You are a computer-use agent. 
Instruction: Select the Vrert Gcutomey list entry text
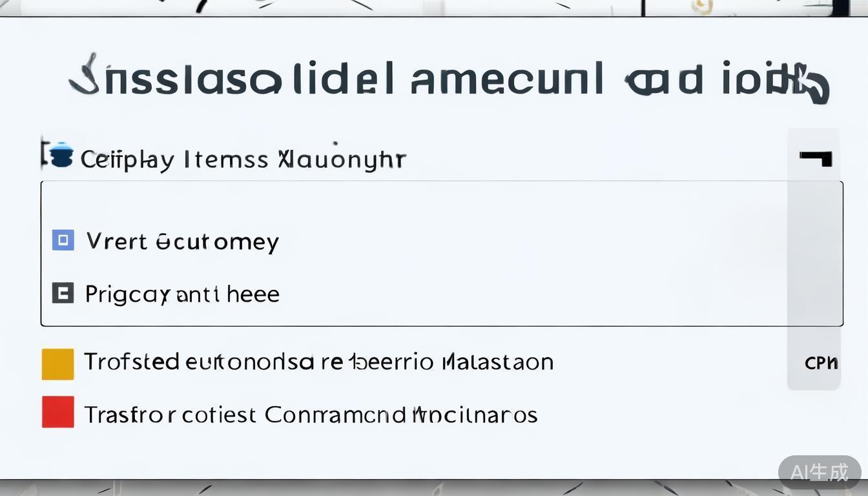183,242
